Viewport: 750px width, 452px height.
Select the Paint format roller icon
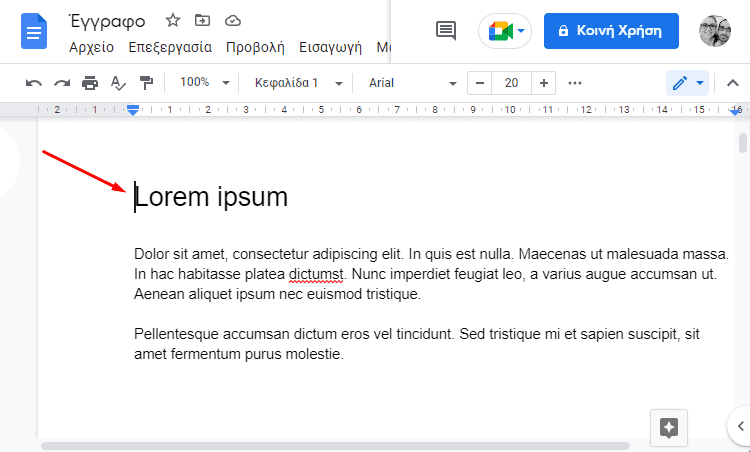click(146, 83)
